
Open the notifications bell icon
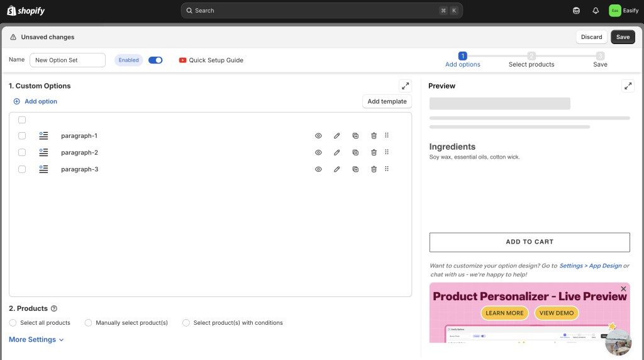(x=596, y=11)
